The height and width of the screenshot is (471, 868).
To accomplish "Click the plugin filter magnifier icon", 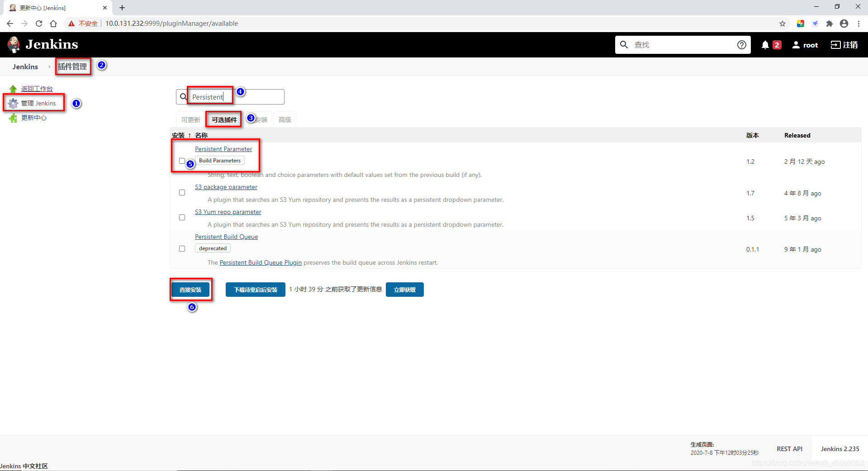I will (184, 97).
